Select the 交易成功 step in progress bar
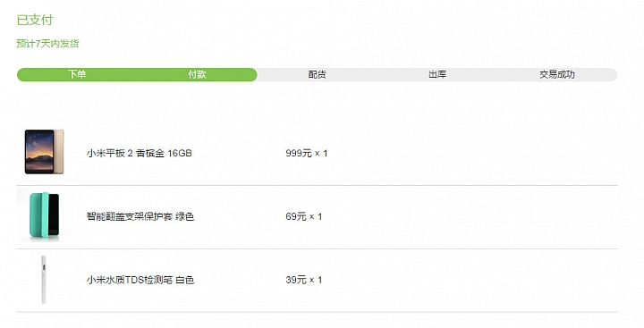The height and width of the screenshot is (328, 644). 557,75
